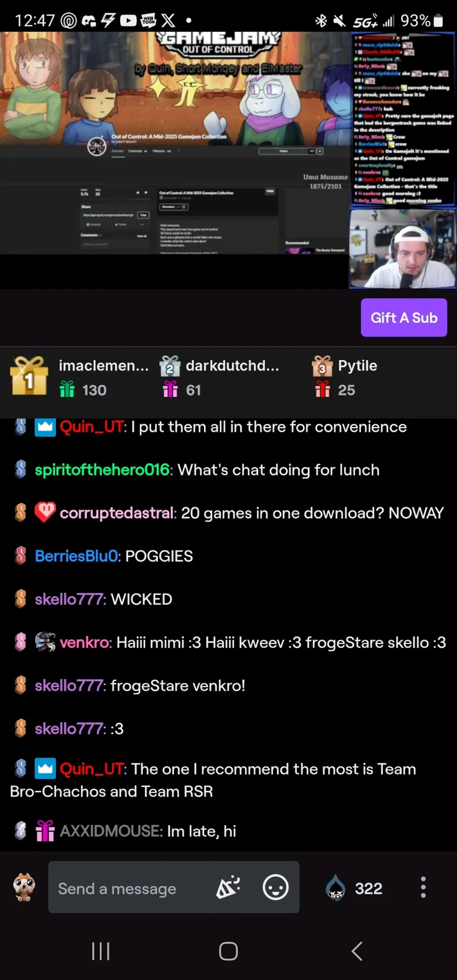Tap Android back navigation arrow
Screen dimensions: 457x980
[357, 951]
